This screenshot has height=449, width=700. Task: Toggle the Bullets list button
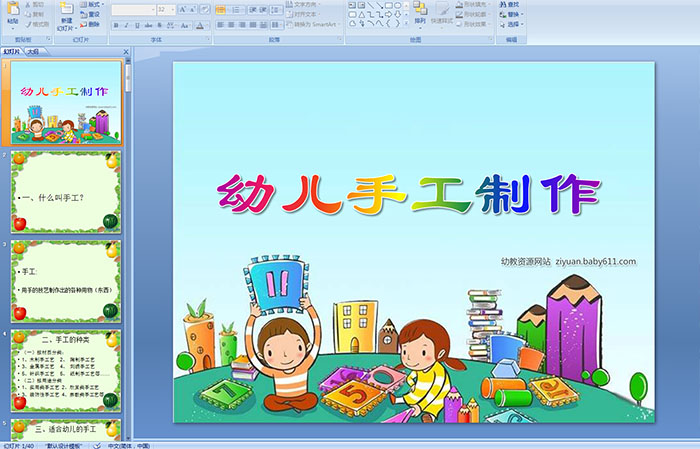coord(222,10)
